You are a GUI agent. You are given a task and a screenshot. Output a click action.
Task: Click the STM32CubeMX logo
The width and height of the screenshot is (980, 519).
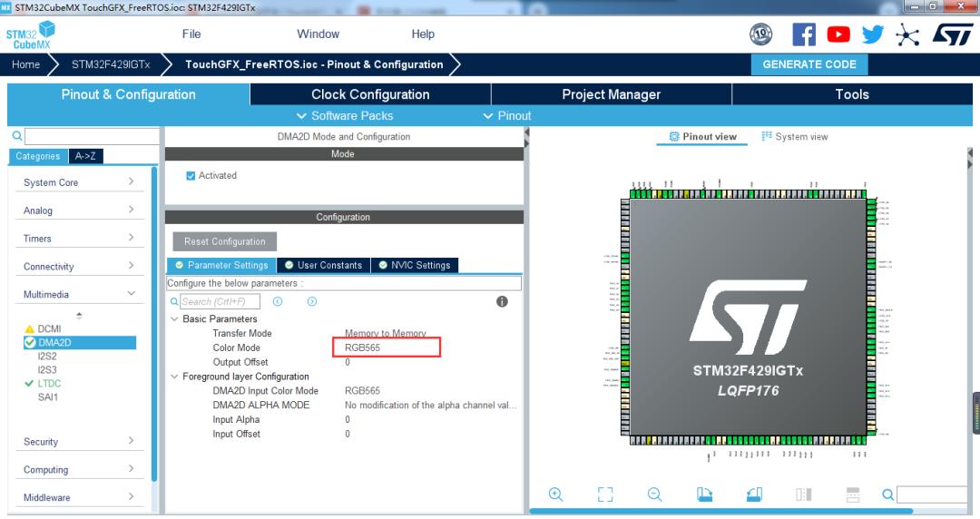coord(31,35)
